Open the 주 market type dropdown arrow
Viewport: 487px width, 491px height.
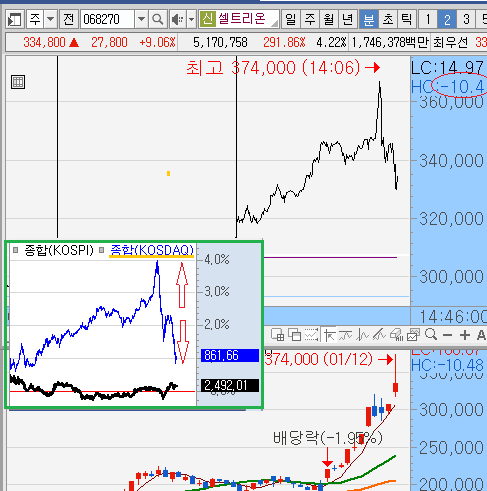click(x=51, y=20)
